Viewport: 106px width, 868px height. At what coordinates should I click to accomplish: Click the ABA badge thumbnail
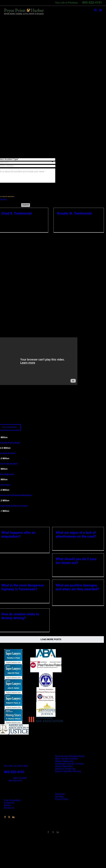46,653
